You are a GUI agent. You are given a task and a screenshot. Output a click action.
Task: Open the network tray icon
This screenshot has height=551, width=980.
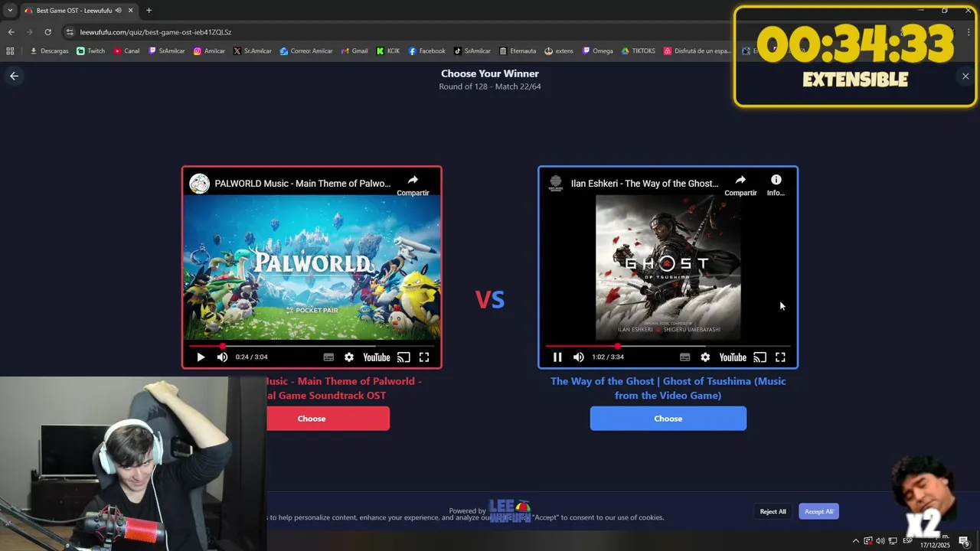coord(892,541)
